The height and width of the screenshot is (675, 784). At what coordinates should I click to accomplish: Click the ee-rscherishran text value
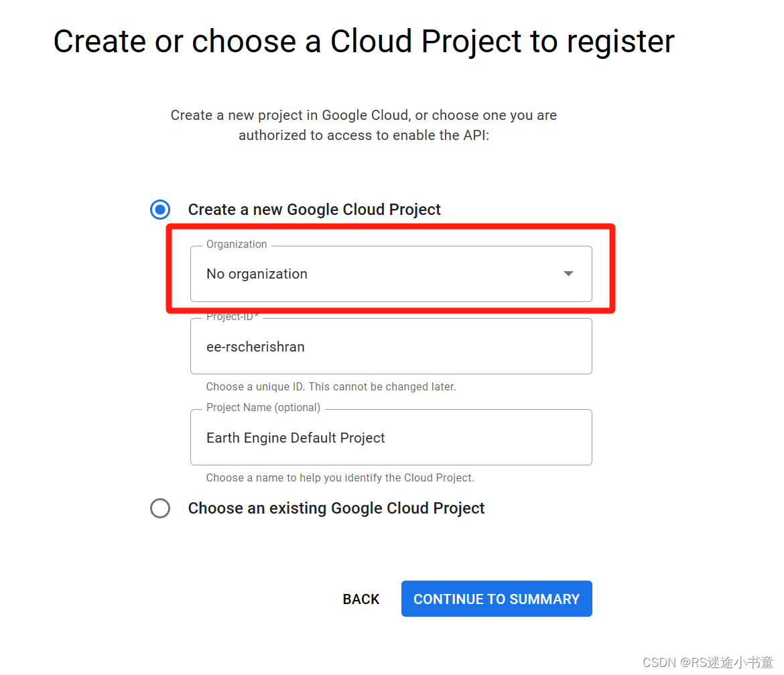pyautogui.click(x=255, y=347)
